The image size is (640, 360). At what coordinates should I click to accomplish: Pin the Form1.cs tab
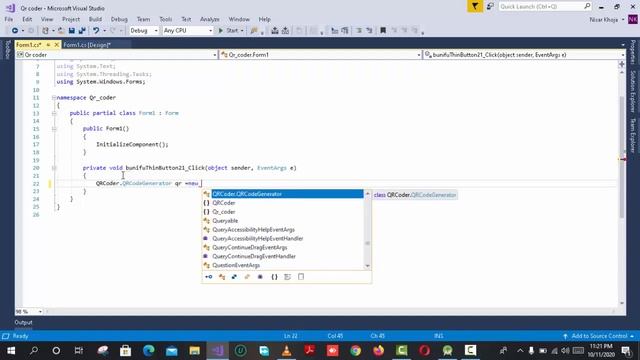[x=48, y=44]
